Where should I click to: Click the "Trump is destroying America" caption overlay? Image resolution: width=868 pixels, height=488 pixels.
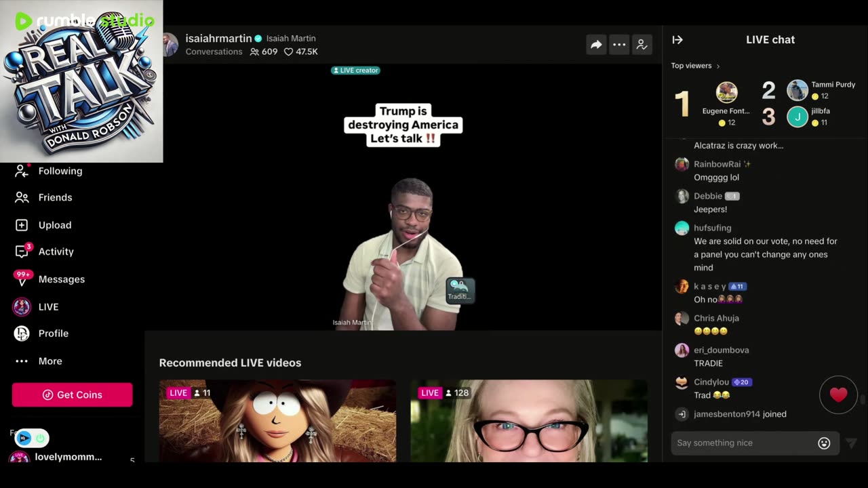[403, 125]
